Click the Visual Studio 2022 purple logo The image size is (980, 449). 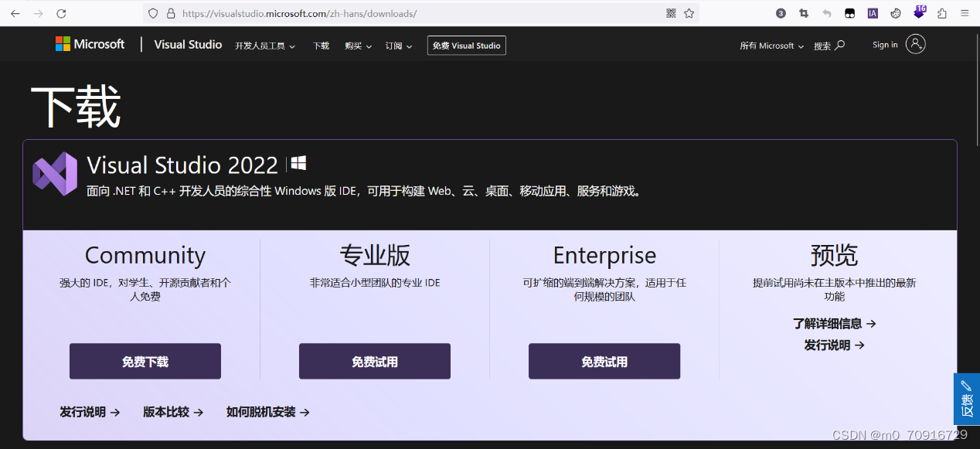[x=55, y=174]
